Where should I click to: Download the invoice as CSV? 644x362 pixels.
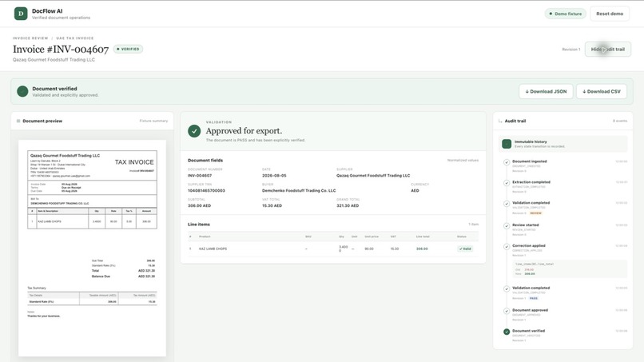[x=602, y=91]
